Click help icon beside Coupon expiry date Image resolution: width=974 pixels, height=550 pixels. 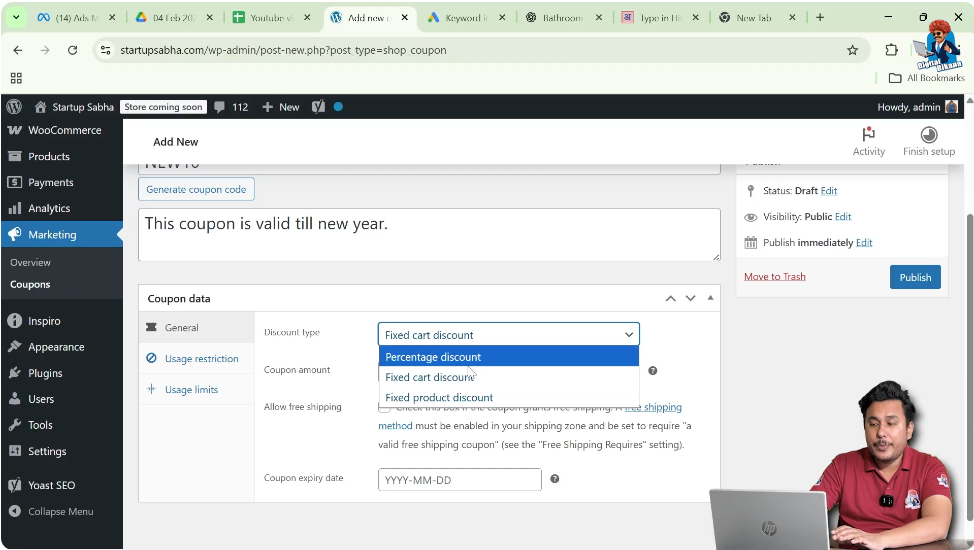[554, 479]
